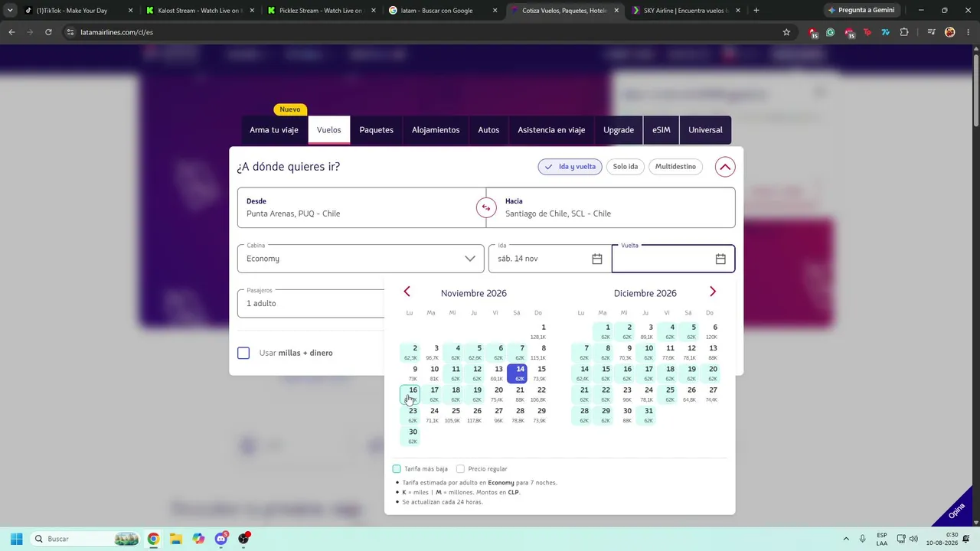Go to previous month with left arrow
Viewport: 980px width, 551px height.
tap(407, 292)
